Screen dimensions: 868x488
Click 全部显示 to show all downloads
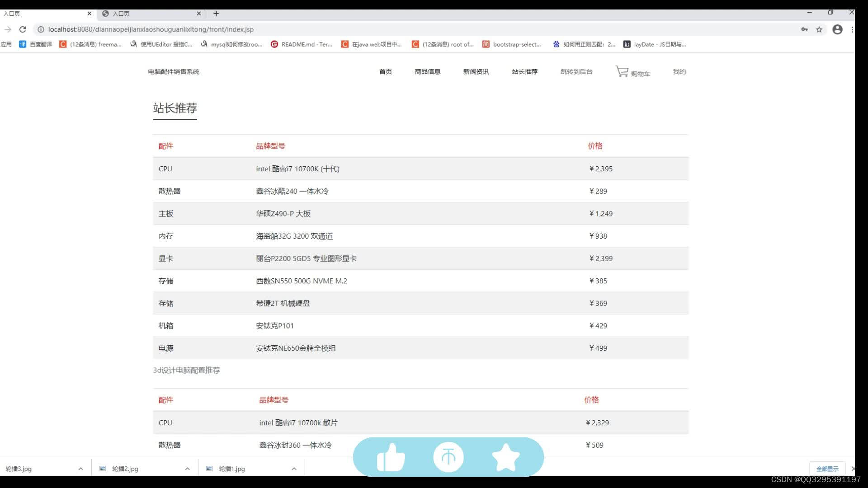[827, 469]
